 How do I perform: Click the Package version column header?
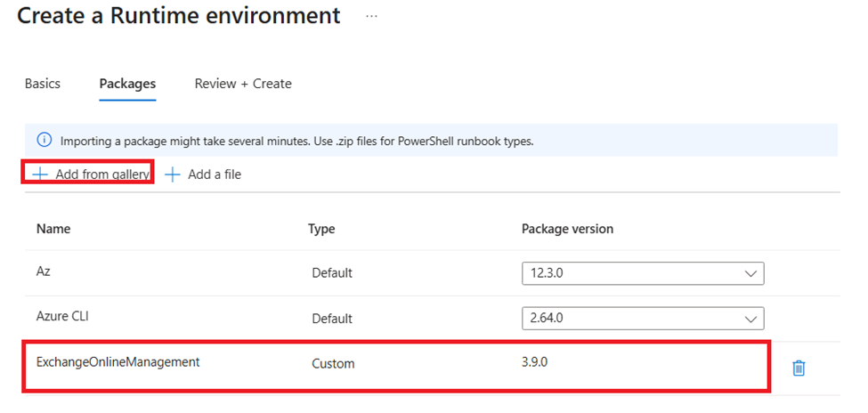(567, 229)
